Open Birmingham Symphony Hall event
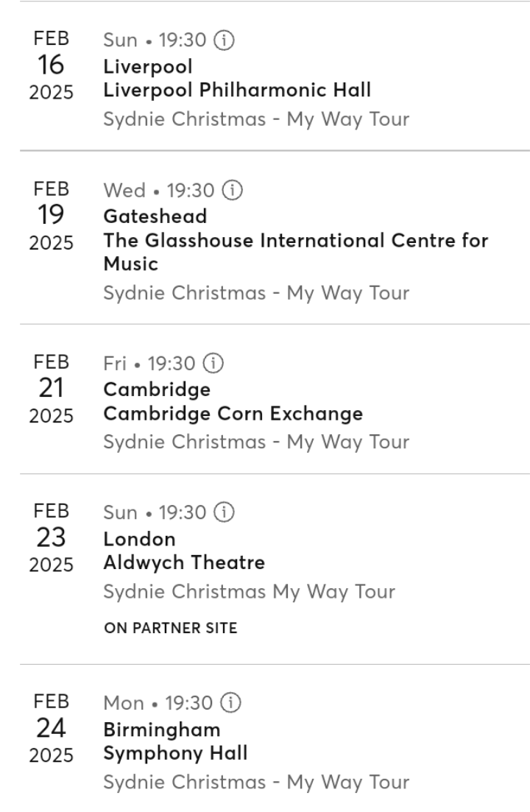Screen dimensions: 530x812 [175, 754]
